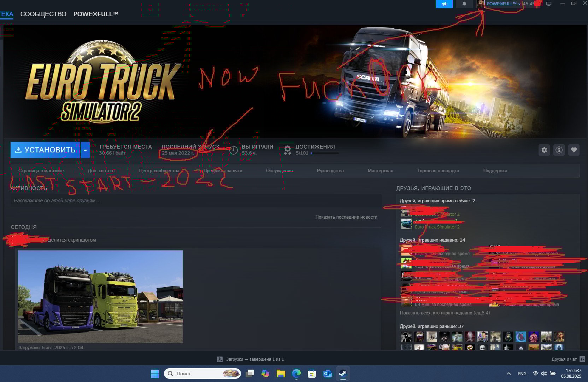Open СООБЩЕСТВО navigation menu
The width and height of the screenshot is (588, 382).
43,14
